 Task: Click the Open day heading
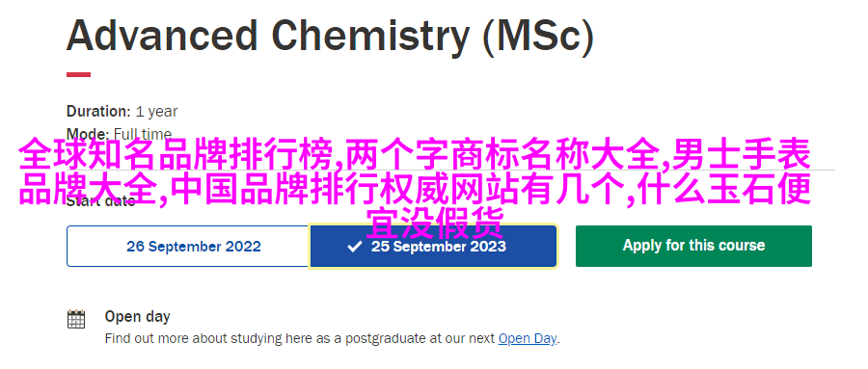[137, 317]
